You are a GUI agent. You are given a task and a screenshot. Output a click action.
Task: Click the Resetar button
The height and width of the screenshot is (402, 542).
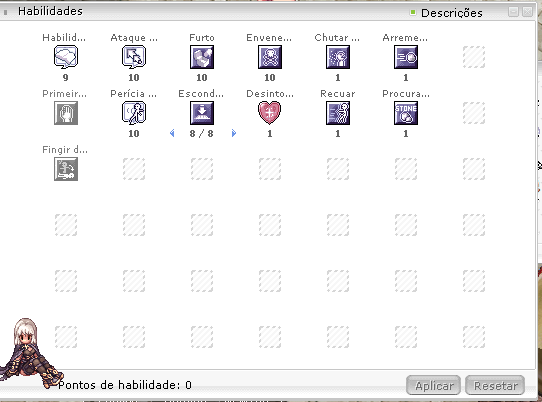(x=495, y=385)
